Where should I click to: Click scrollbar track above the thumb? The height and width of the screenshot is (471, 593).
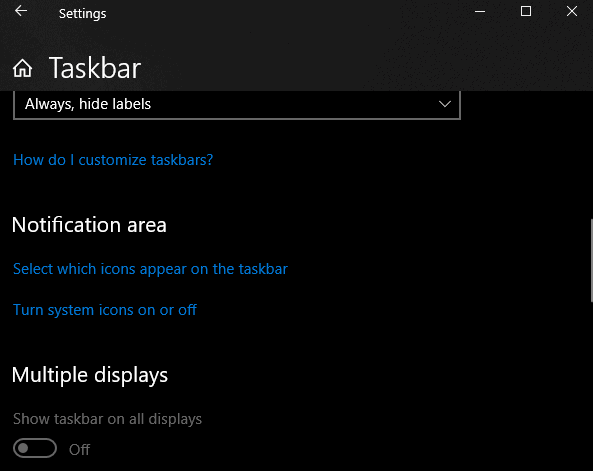[591, 154]
